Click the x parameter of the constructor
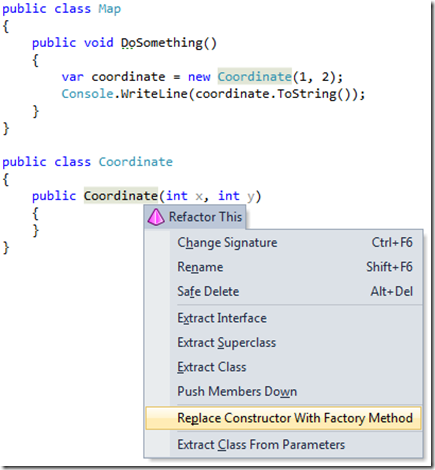 199,197
